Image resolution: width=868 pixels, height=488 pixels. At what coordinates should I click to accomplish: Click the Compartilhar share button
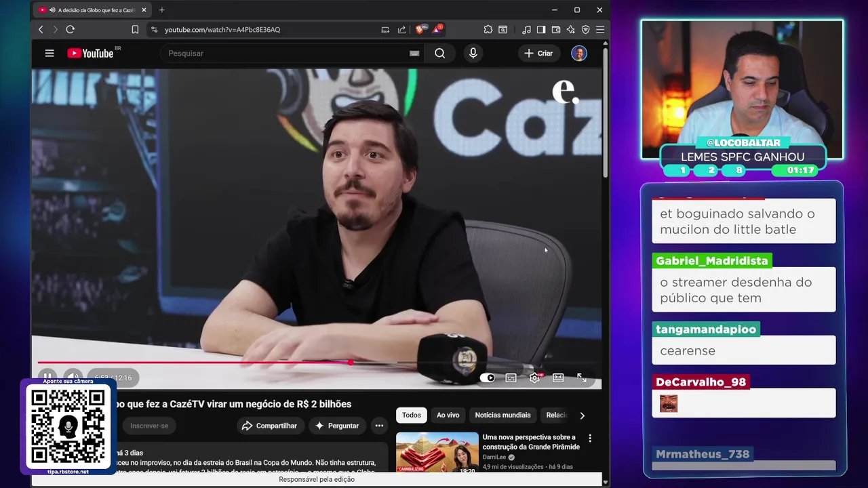coord(270,426)
